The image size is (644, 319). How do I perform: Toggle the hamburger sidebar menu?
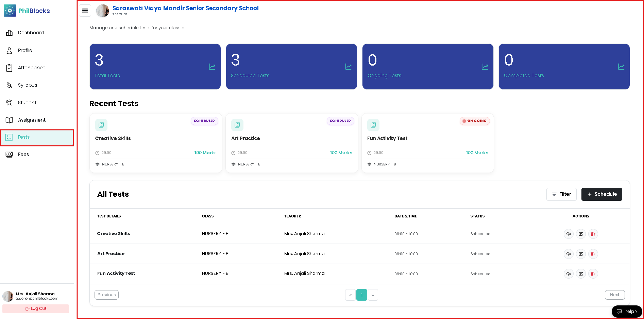[85, 11]
